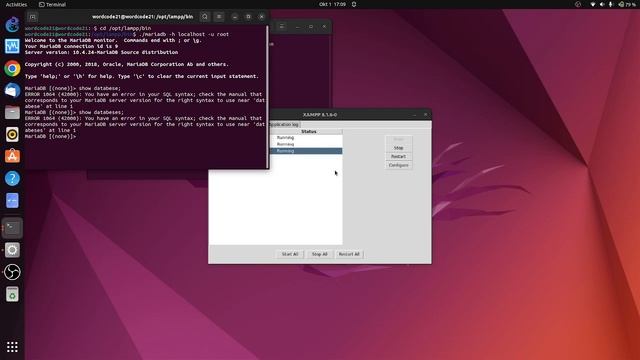Click the single-service Stop button in XAMPP
Screen dimensions: 640x360
click(398, 148)
